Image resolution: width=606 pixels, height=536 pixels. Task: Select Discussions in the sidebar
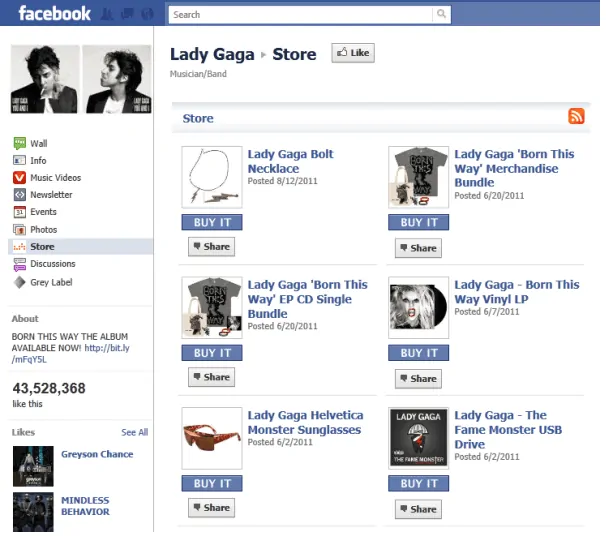click(52, 264)
